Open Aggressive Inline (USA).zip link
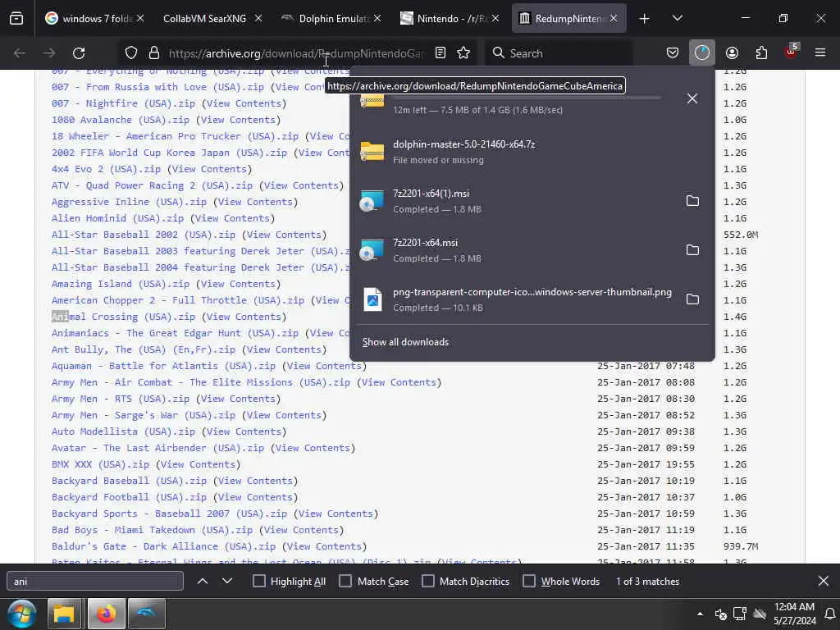Screen dimensions: 840x630 129,202
